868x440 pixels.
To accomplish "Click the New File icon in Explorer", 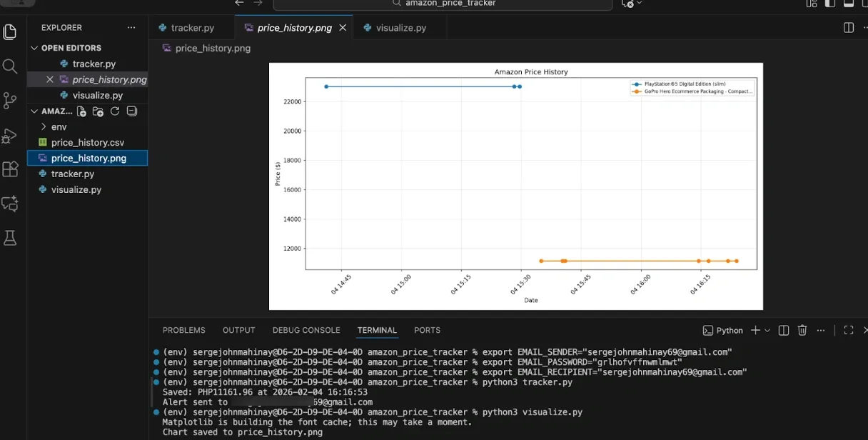I will pyautogui.click(x=81, y=111).
